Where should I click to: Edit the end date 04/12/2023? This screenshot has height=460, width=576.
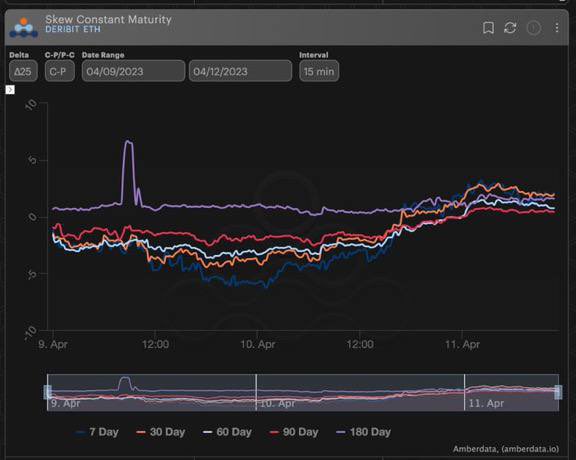[x=240, y=71]
